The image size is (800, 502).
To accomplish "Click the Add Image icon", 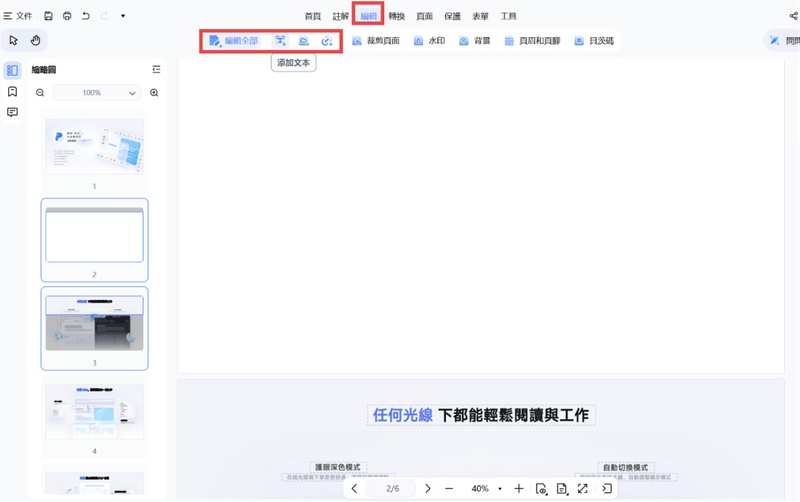I will pos(304,40).
